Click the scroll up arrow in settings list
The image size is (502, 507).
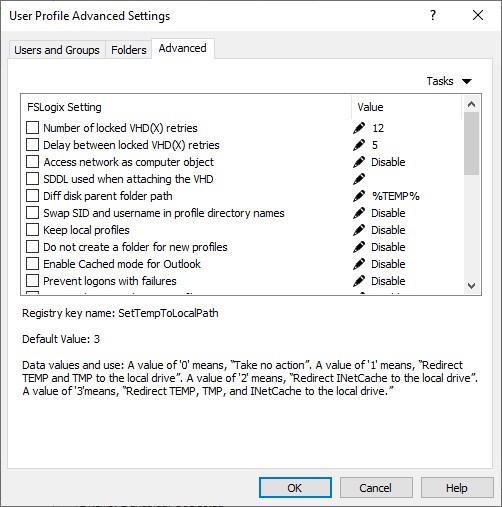pyautogui.click(x=471, y=104)
